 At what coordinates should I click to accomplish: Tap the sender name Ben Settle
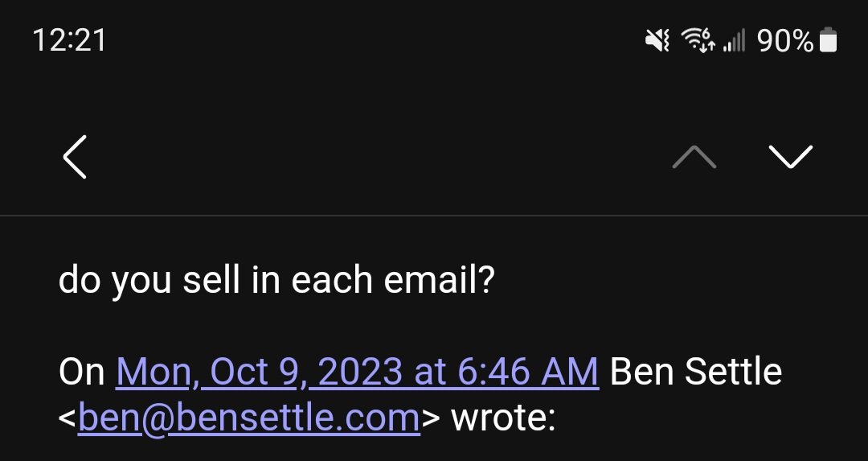click(x=696, y=372)
